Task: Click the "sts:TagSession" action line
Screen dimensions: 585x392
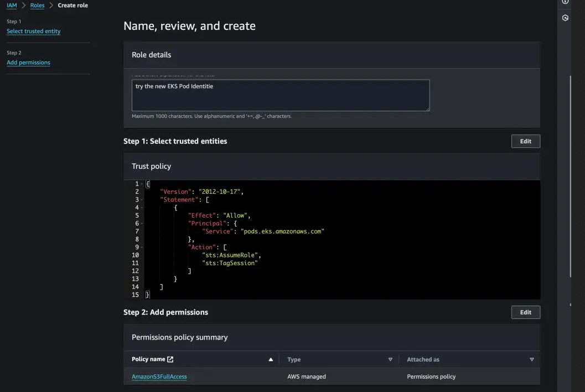Action: click(x=230, y=263)
